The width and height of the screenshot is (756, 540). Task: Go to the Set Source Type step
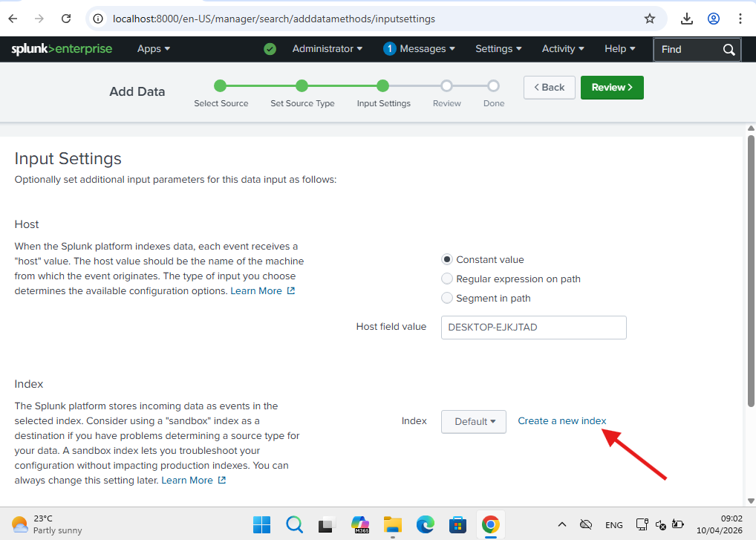302,86
